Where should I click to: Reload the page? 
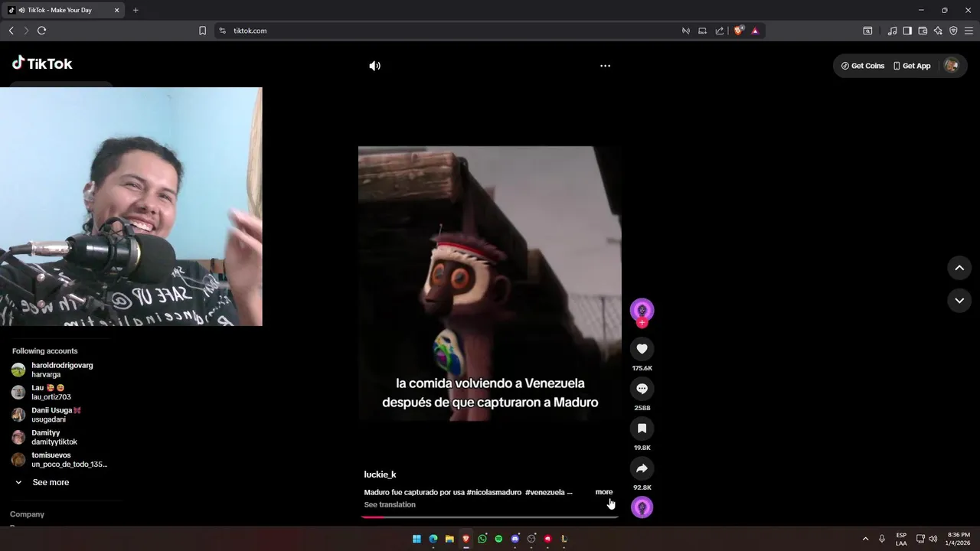coord(41,31)
